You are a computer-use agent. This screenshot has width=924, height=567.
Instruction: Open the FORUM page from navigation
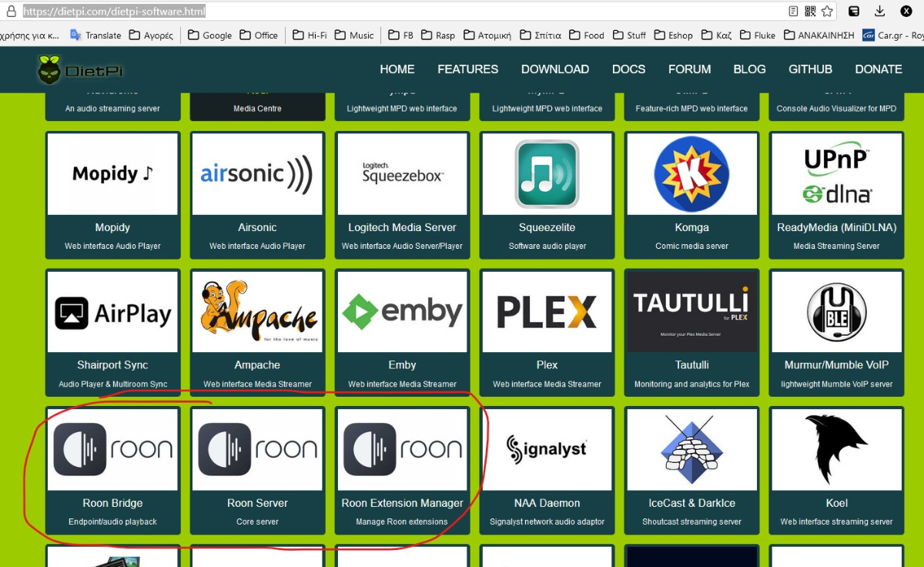point(689,69)
